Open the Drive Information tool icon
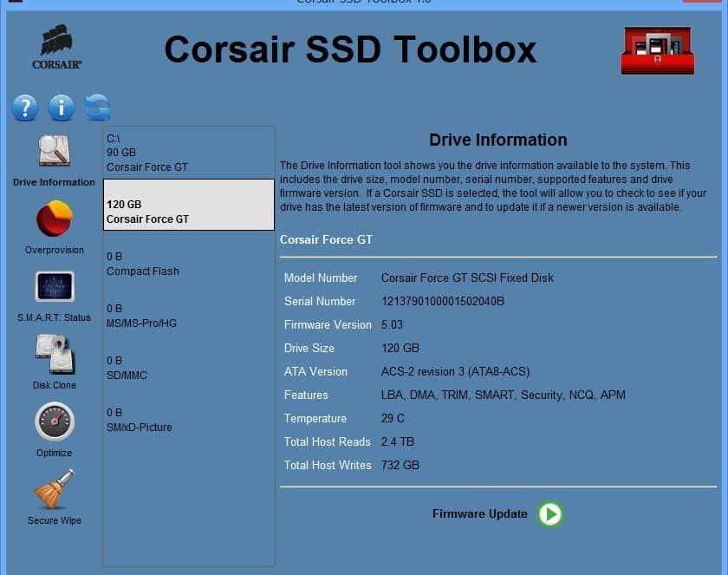 coord(55,151)
